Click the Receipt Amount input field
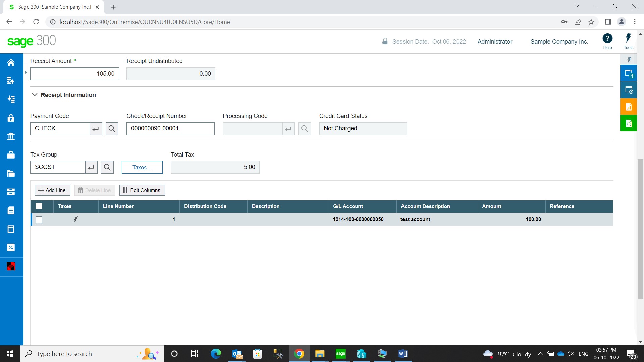This screenshot has height=362, width=644. point(74,73)
